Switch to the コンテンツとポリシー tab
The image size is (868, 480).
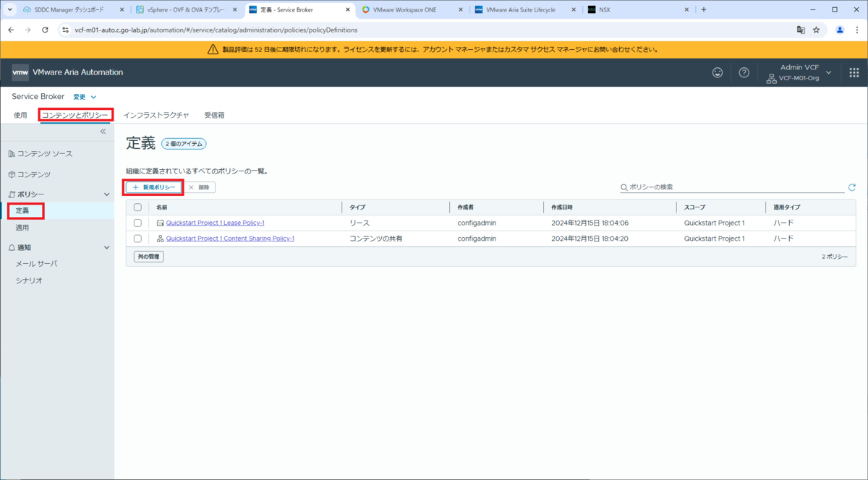(x=75, y=115)
